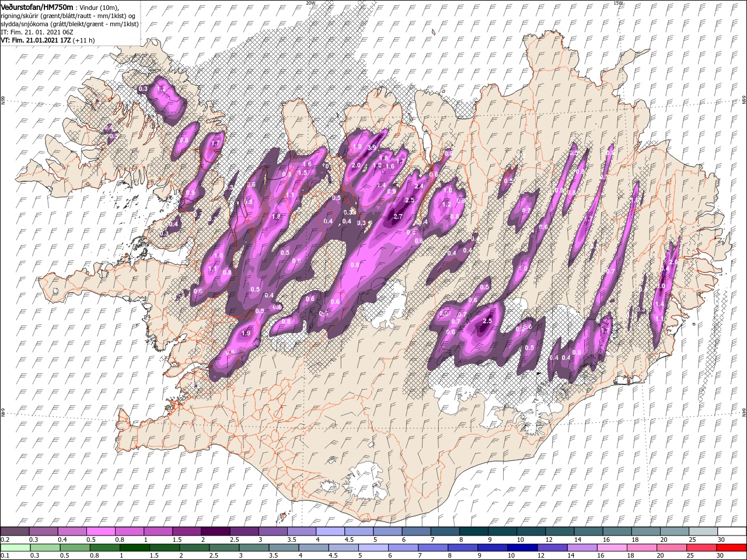Image resolution: width=747 pixels, height=560 pixels.
Task: Click the initial time line 'IT: Fim. 21. 01. 2021 06Z'
Action: coord(37,32)
